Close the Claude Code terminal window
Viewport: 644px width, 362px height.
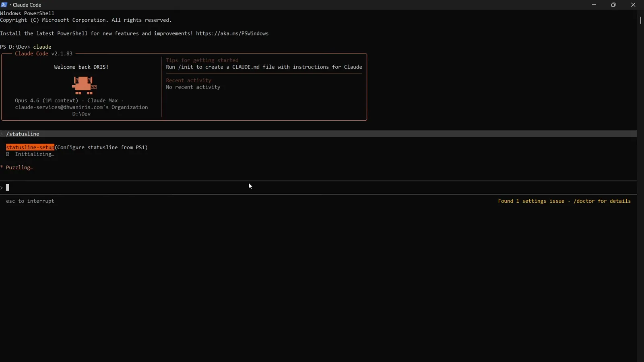click(x=633, y=5)
